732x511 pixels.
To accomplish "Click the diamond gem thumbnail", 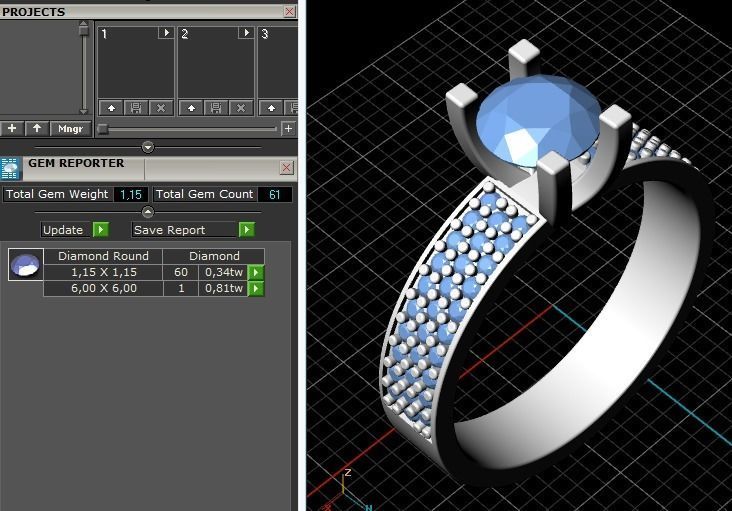I will coord(26,264).
